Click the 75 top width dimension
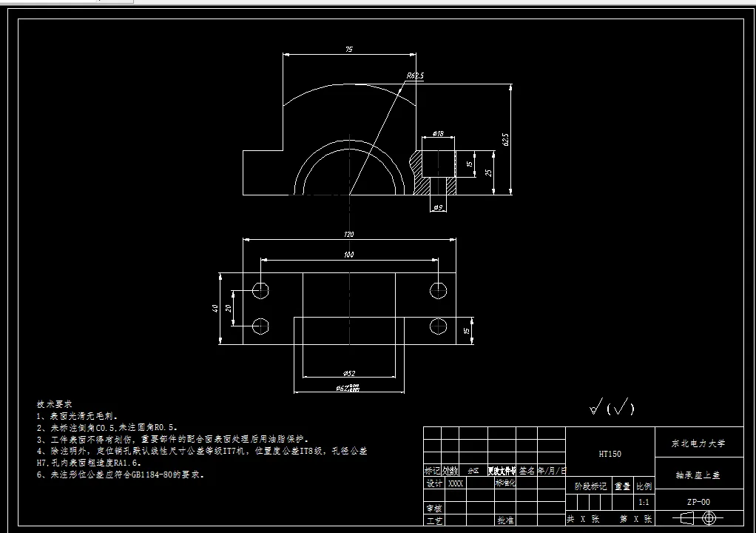This screenshot has width=756, height=533. point(349,49)
